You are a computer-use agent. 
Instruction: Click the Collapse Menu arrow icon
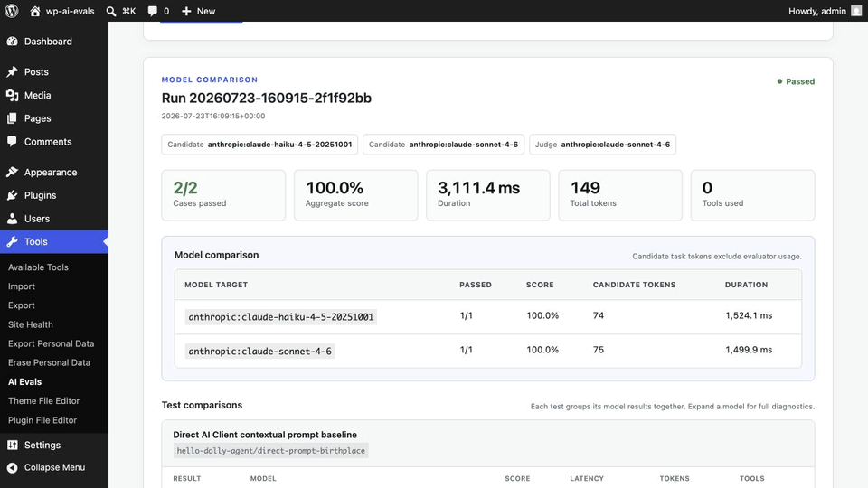[12, 467]
